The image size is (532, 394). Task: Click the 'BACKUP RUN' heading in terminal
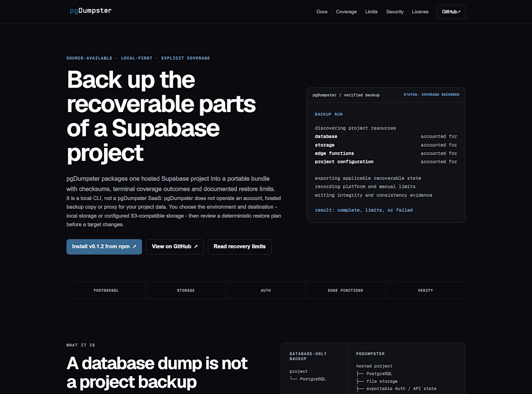point(328,114)
